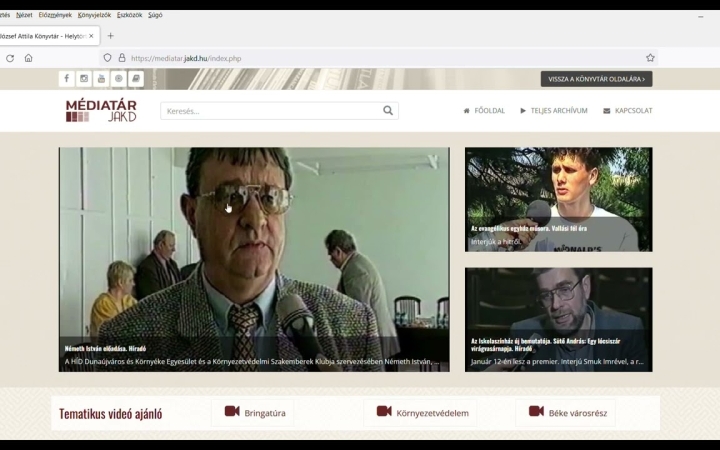
Task: Click the 'Interjúk a hitről' caption text
Action: [x=495, y=242]
